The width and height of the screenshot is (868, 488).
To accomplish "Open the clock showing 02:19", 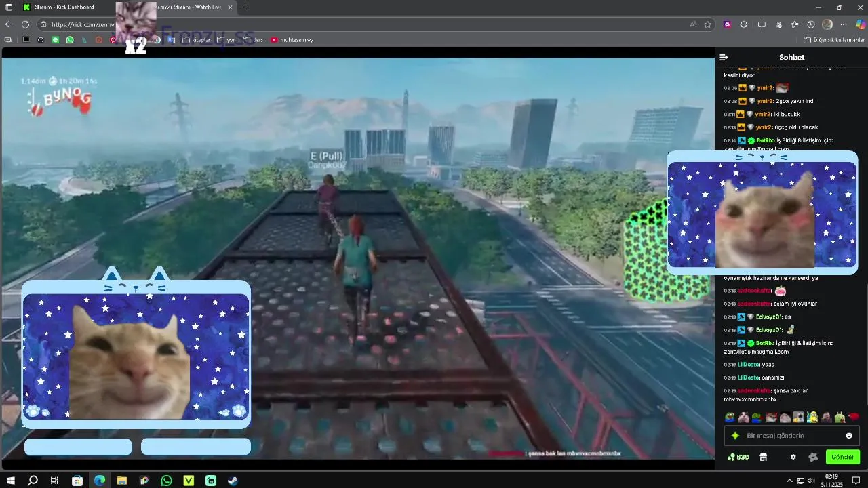I will click(x=831, y=481).
